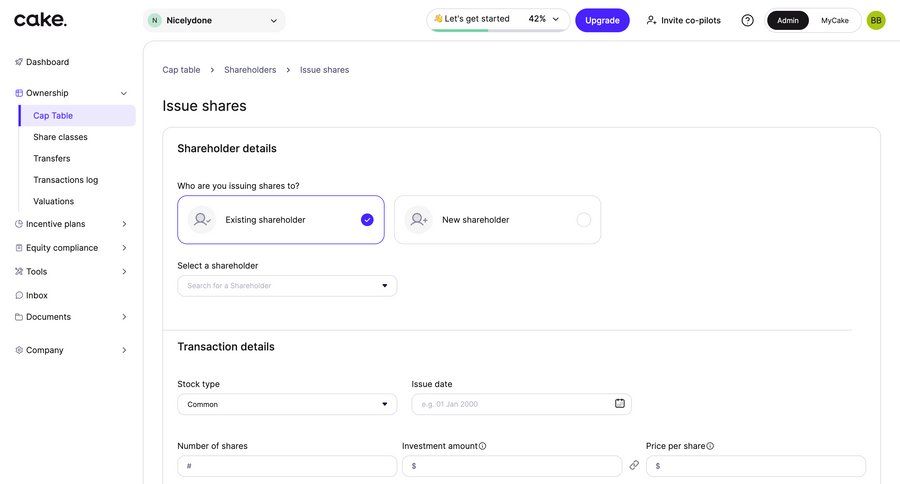Open Share classes in sidebar
This screenshot has width=900, height=484.
(60, 137)
